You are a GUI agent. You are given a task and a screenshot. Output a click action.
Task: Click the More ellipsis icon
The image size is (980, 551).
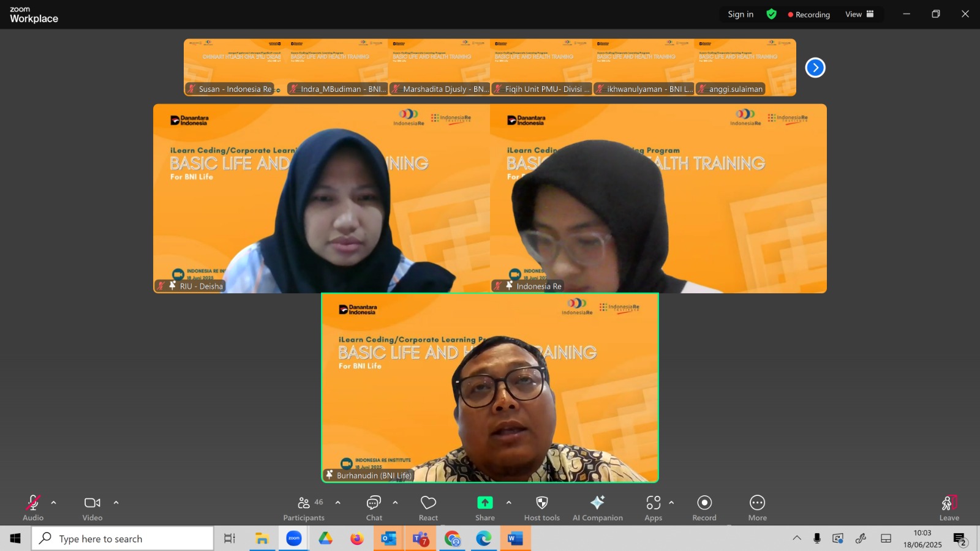click(x=758, y=503)
